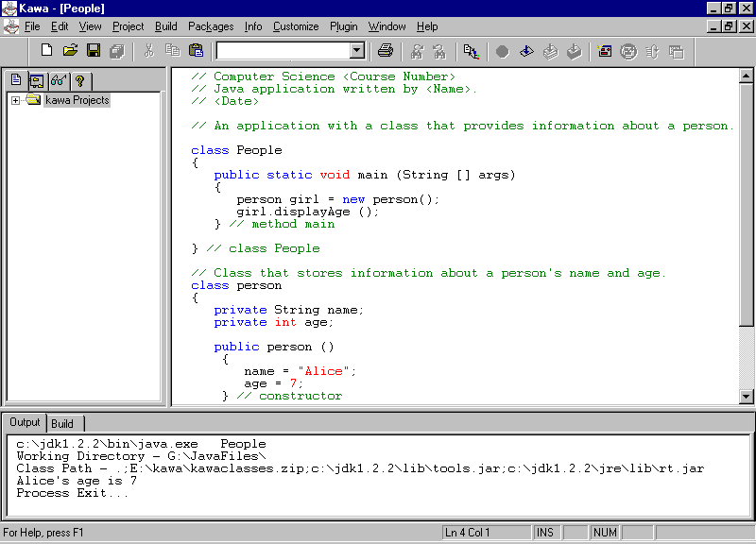Image resolution: width=756 pixels, height=544 pixels.
Task: Open the Customize menu
Action: [x=296, y=26]
